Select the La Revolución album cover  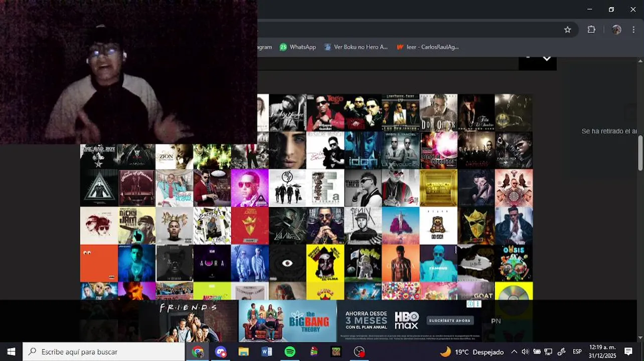tap(401, 150)
